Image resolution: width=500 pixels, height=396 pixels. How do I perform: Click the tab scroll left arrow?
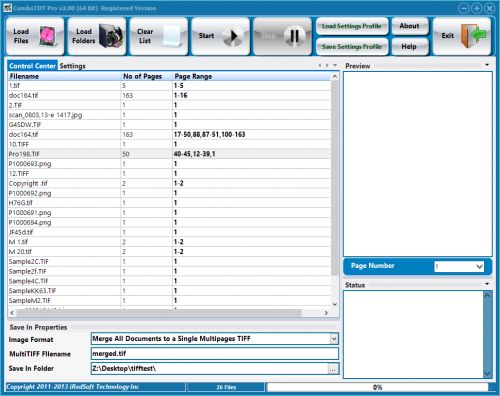(x=320, y=65)
